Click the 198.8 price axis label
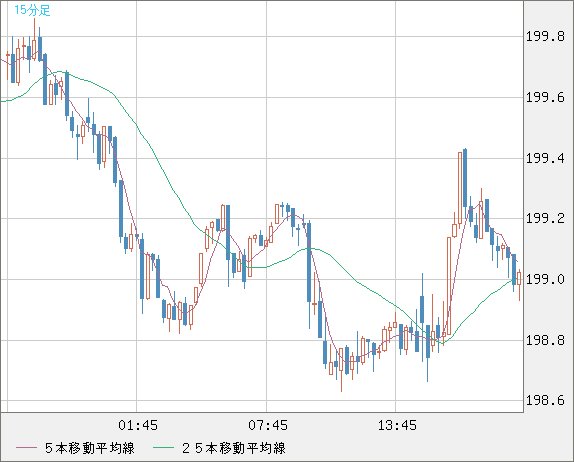The width and height of the screenshot is (574, 462). tap(545, 340)
